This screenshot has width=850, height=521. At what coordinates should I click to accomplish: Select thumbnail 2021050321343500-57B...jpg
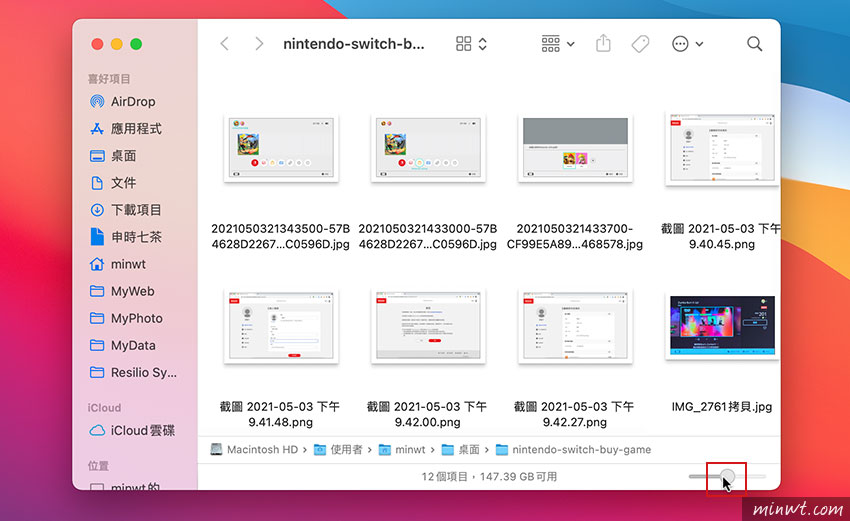coord(281,148)
